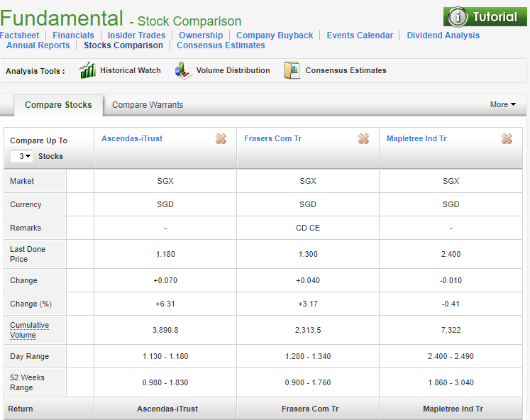Open the Ownership link
Image resolution: width=530 pixels, height=420 pixels.
[201, 35]
